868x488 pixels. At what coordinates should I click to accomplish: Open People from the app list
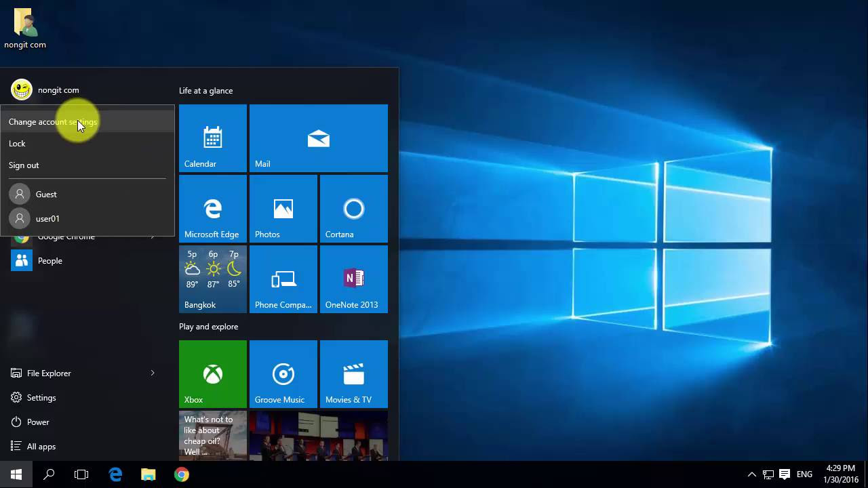(x=87, y=260)
